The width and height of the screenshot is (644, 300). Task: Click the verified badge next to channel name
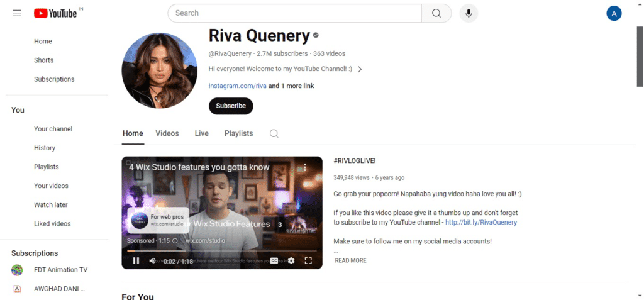click(316, 35)
